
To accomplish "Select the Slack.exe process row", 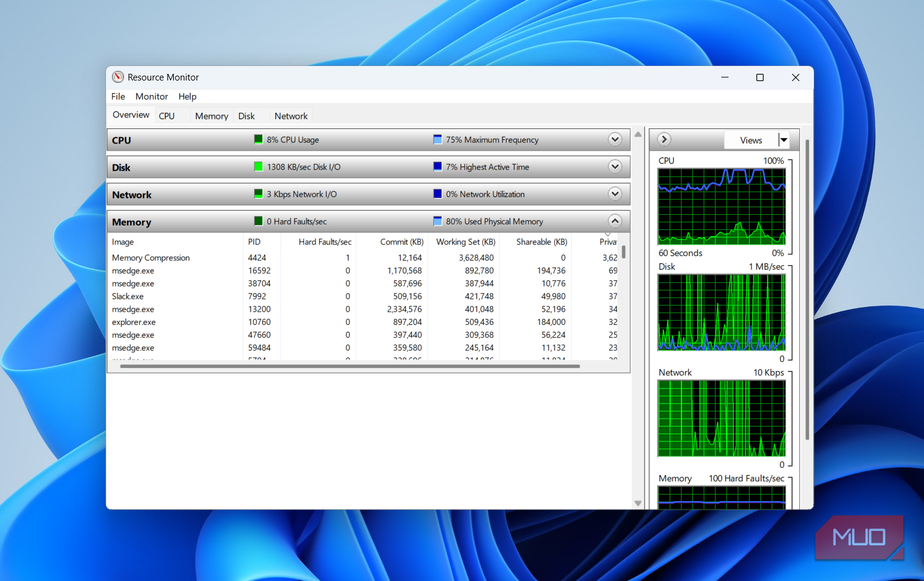I will pyautogui.click(x=363, y=297).
